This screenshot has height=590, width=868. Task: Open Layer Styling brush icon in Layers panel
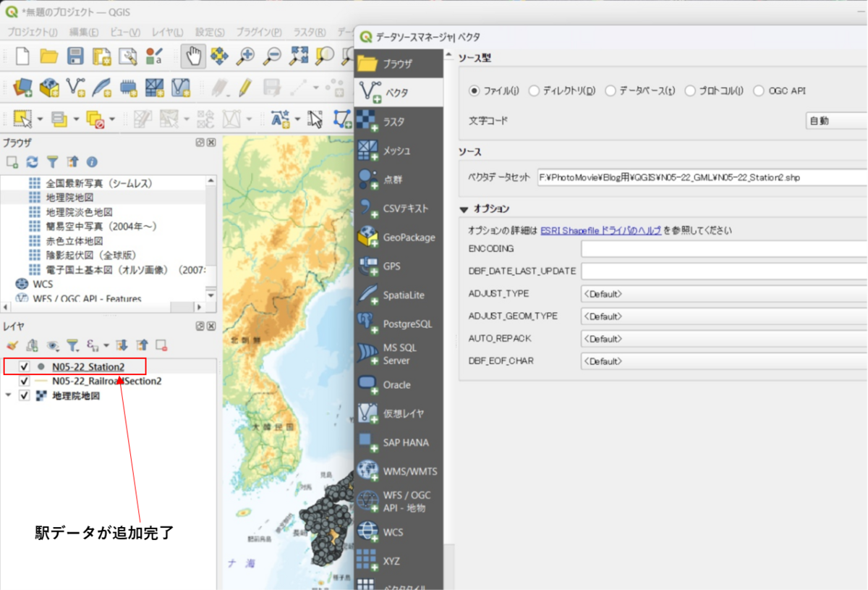click(12, 345)
